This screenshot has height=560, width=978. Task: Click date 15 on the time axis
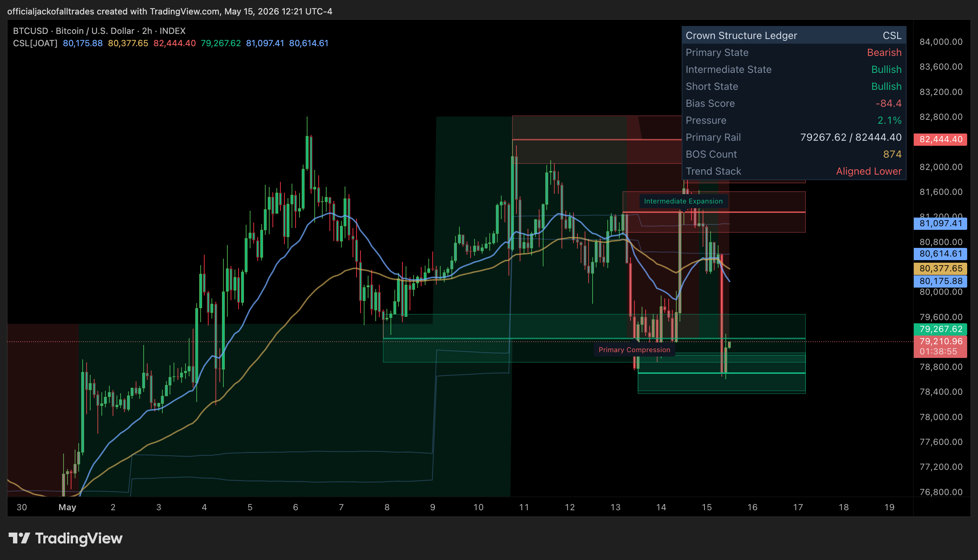(x=707, y=507)
